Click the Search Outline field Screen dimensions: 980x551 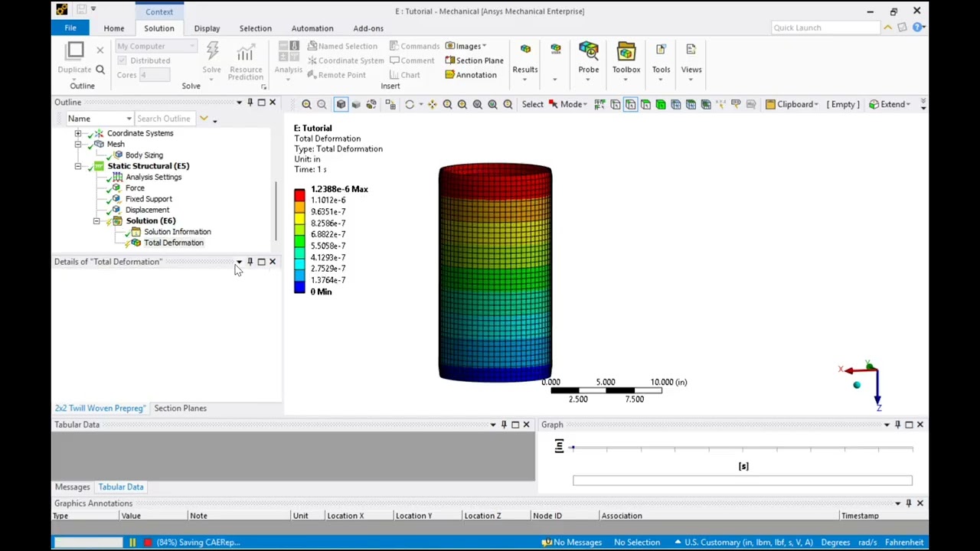tap(164, 119)
